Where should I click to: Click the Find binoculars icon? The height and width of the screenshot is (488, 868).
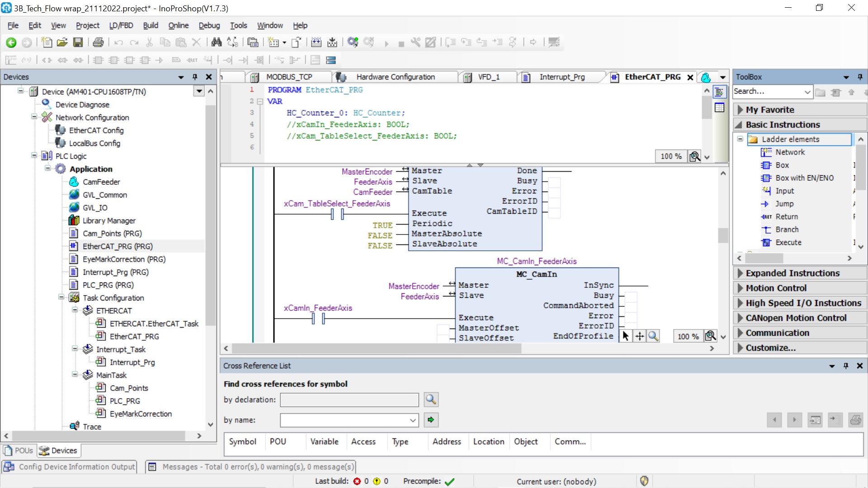click(x=217, y=42)
